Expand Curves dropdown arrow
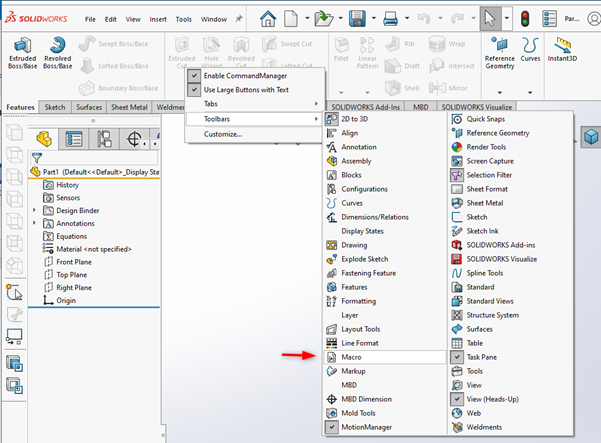Screen dimensions: 601x443 (530, 92)
